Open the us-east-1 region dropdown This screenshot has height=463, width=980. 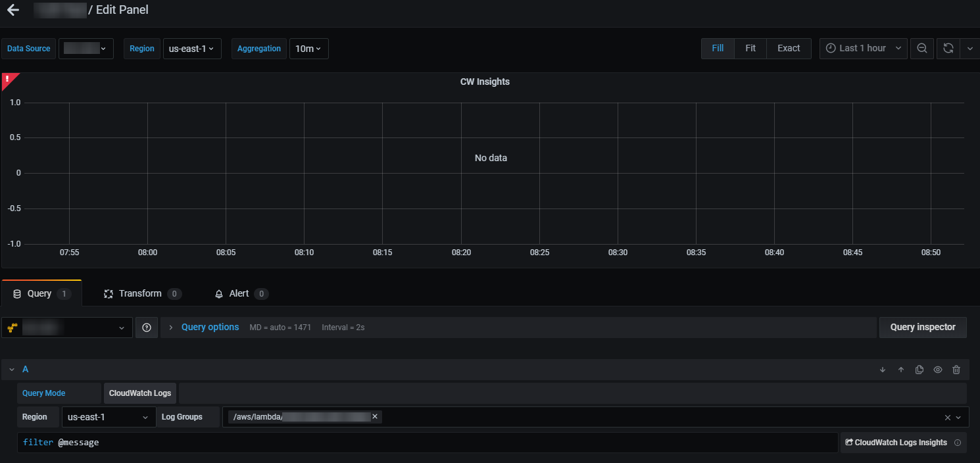coord(191,48)
